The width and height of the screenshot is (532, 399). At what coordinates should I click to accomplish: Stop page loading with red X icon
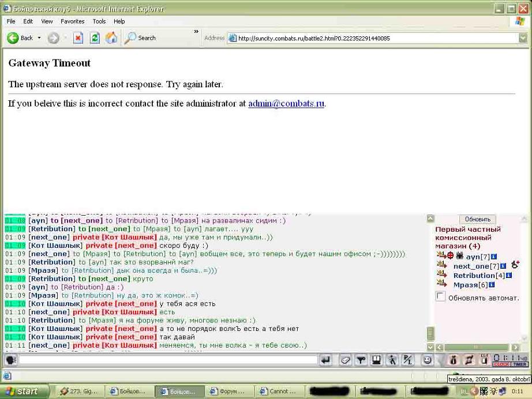tap(78, 38)
